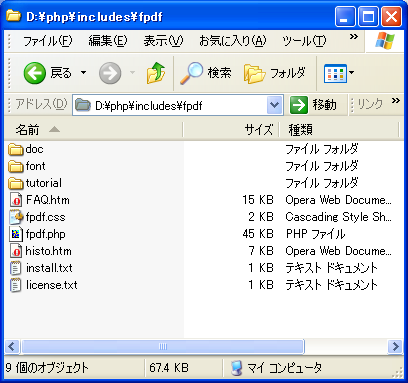Click the font folder name

(35, 166)
